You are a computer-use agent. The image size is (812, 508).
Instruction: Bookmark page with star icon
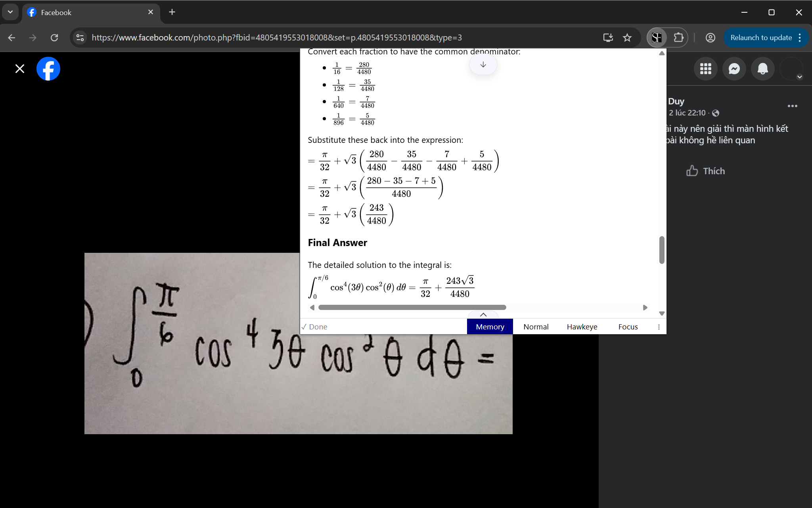coord(627,38)
